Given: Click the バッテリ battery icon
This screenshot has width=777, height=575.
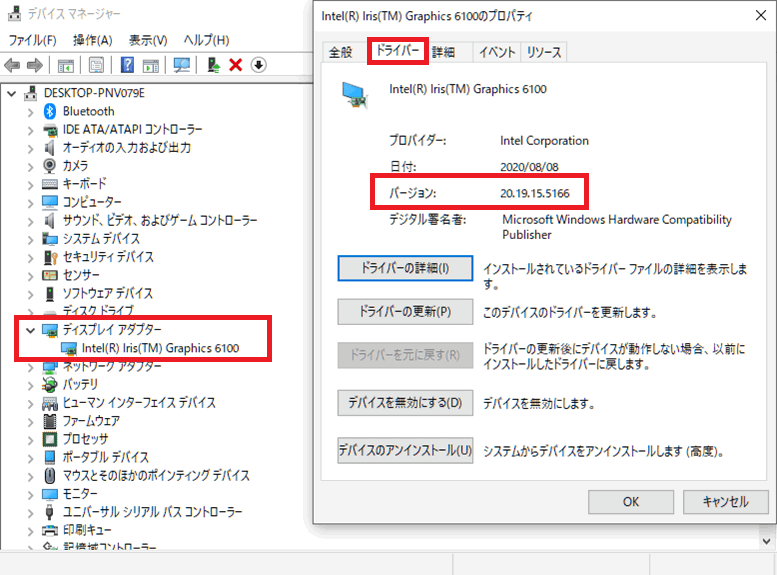Looking at the screenshot, I should (x=50, y=384).
